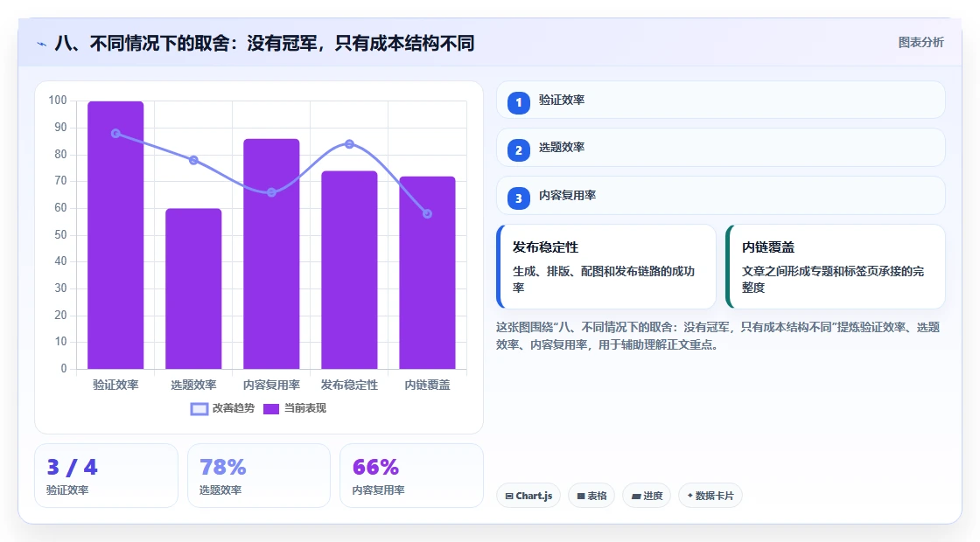Open the 内链覆盖 info card
980x542 pixels.
[836, 267]
